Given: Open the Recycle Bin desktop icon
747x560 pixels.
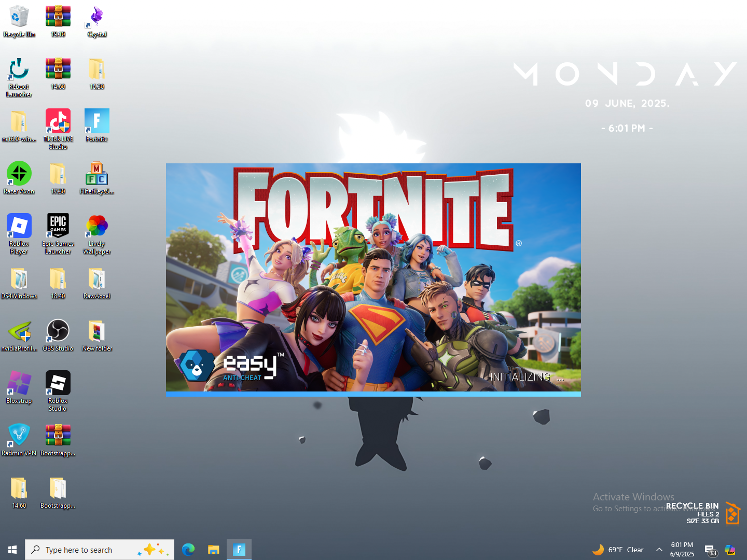Looking at the screenshot, I should 19,21.
